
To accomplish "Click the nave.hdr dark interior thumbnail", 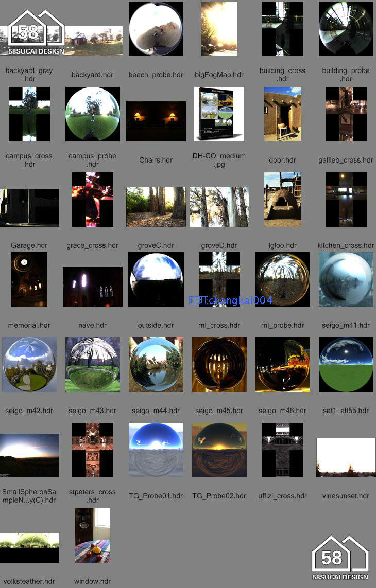I will pyautogui.click(x=93, y=287).
